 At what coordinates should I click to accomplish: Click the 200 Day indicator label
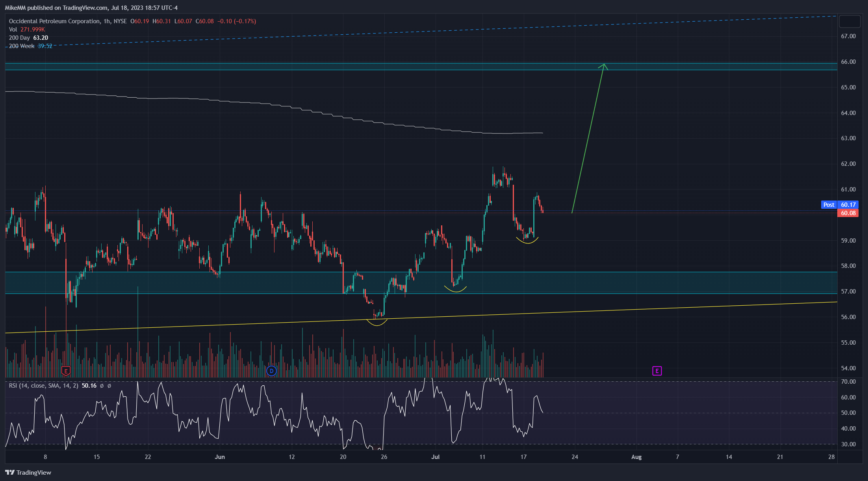[x=19, y=38]
